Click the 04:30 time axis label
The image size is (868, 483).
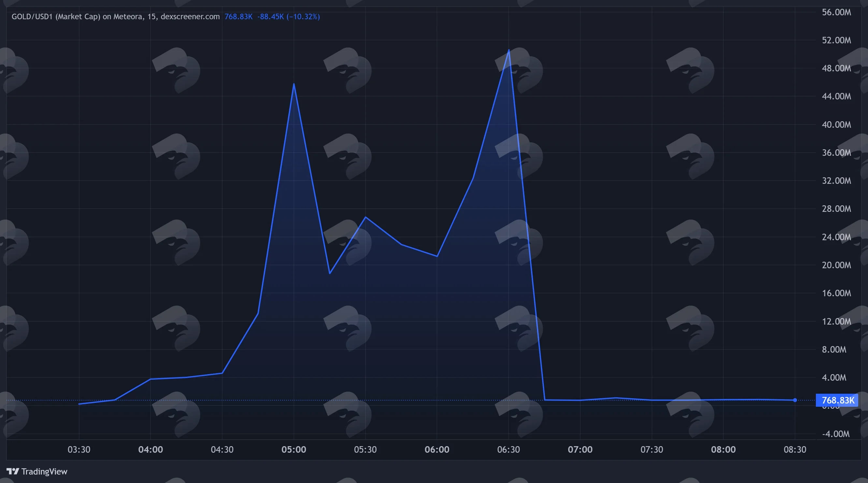222,450
